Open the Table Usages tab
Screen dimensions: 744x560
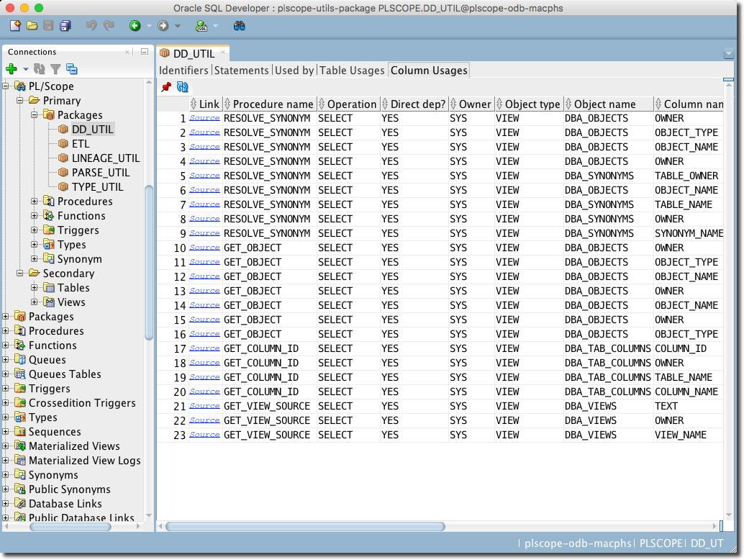[x=352, y=71]
